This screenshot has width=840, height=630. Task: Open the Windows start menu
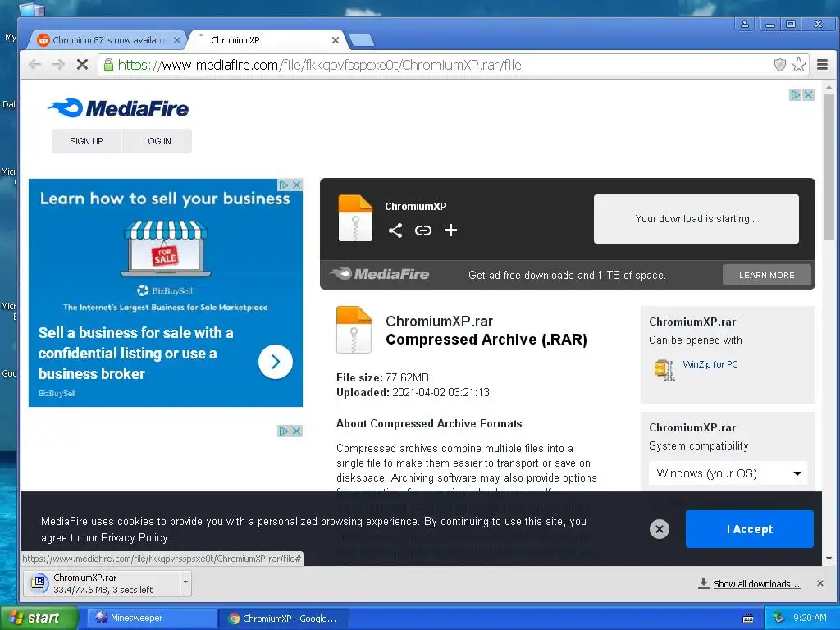click(x=39, y=618)
